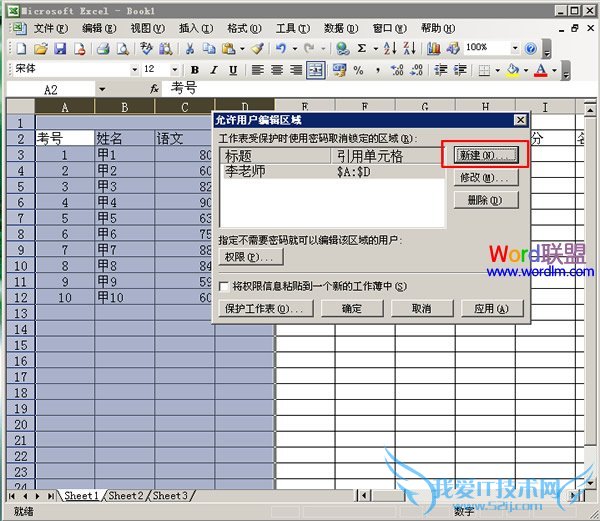Click the 保护工作表 (Protect Sheet) button
Screen dimensions: 600x521
(266, 308)
